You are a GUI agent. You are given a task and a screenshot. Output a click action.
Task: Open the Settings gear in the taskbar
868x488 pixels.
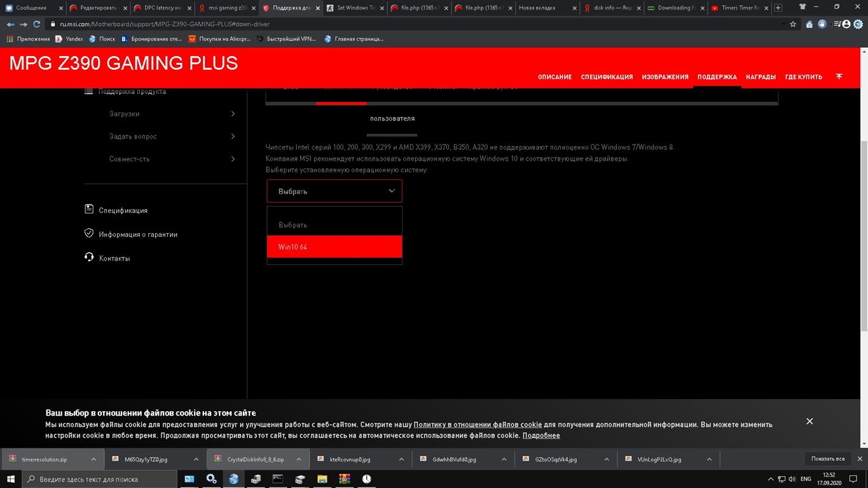pyautogui.click(x=211, y=478)
